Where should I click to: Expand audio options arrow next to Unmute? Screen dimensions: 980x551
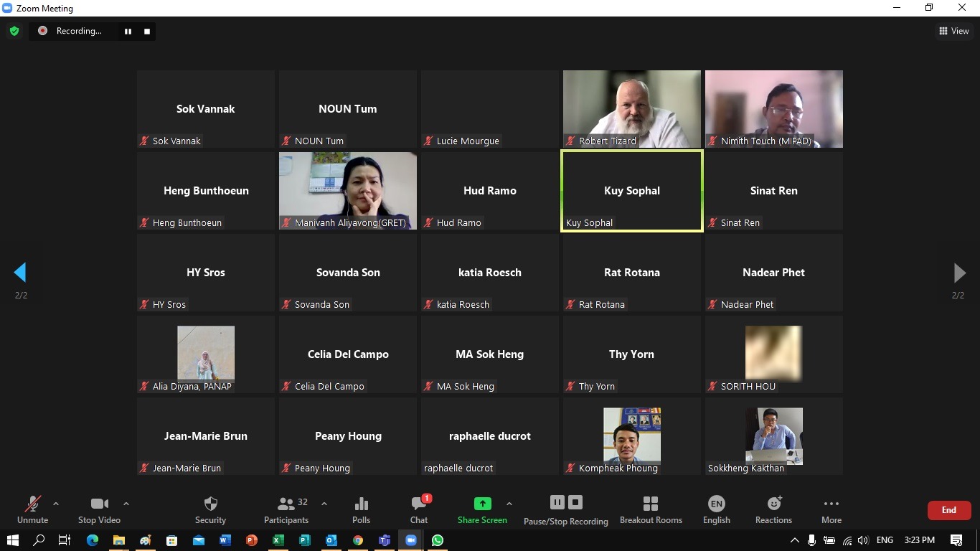56,504
